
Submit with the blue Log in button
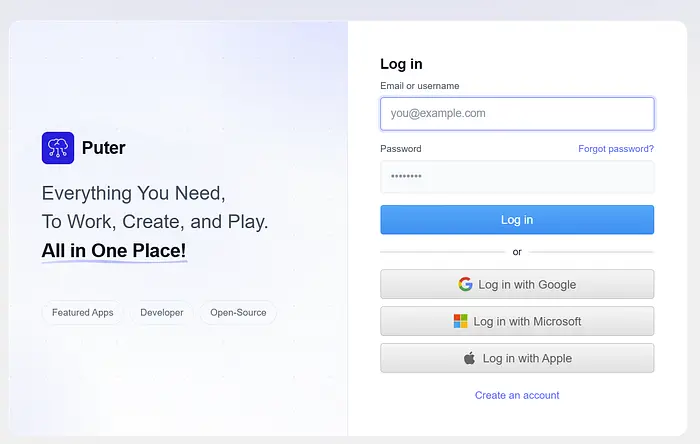(x=517, y=220)
